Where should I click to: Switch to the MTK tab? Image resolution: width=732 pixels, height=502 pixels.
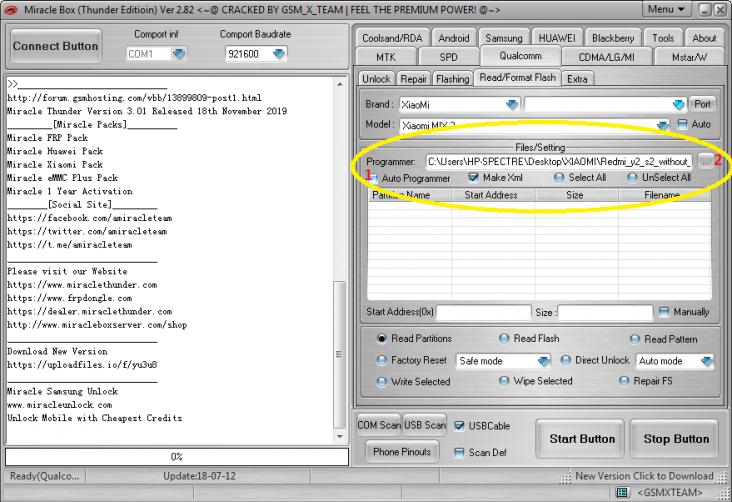click(x=386, y=57)
